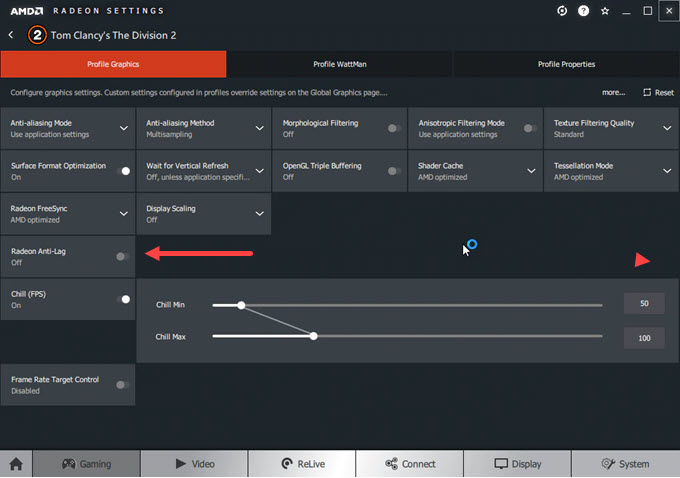Click the gamepad icon in the Gaming tab

69,464
